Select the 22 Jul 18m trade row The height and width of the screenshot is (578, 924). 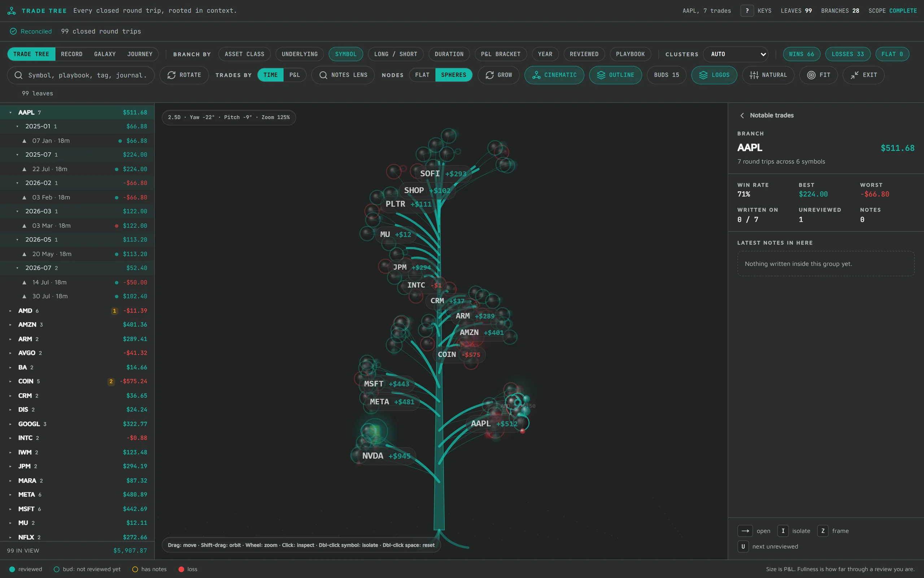(77, 169)
